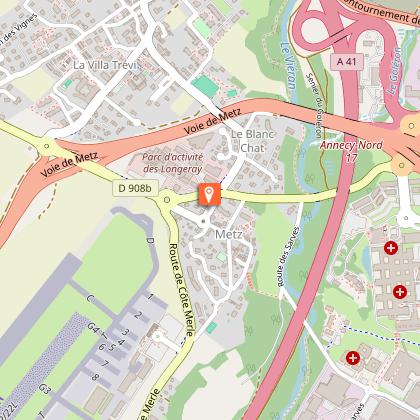Image resolution: width=420 pixels, height=420 pixels.
Task: Click the D 908b road shield
Action: pos(135,188)
